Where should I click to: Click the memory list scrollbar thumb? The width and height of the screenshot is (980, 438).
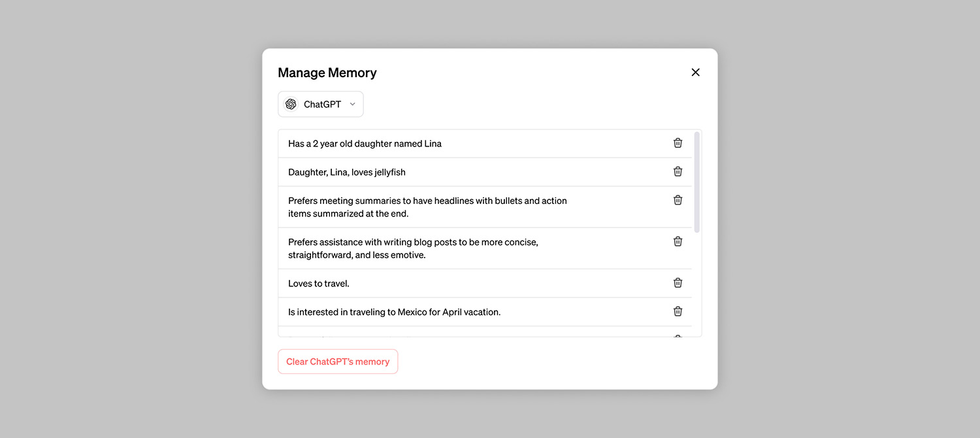click(696, 182)
